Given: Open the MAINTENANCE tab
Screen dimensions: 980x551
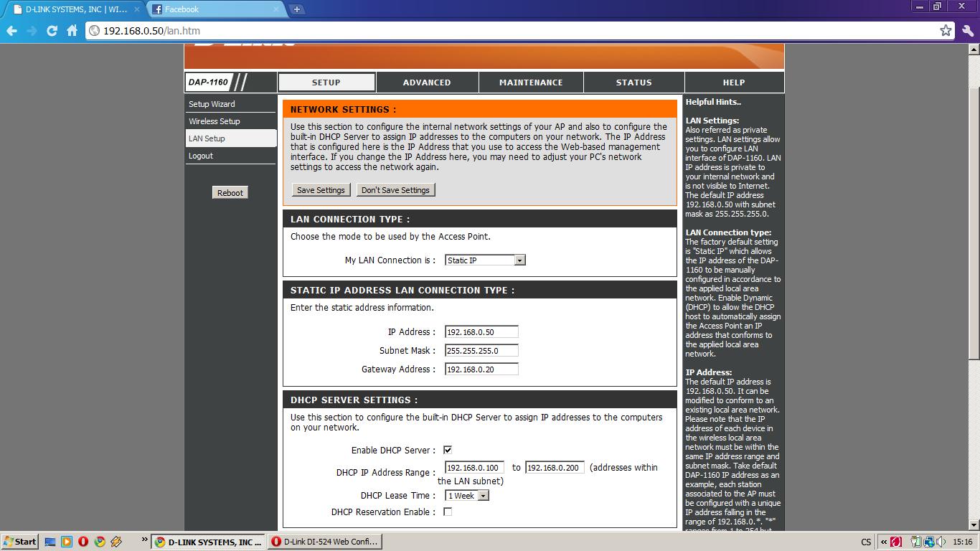Looking at the screenshot, I should click(531, 83).
